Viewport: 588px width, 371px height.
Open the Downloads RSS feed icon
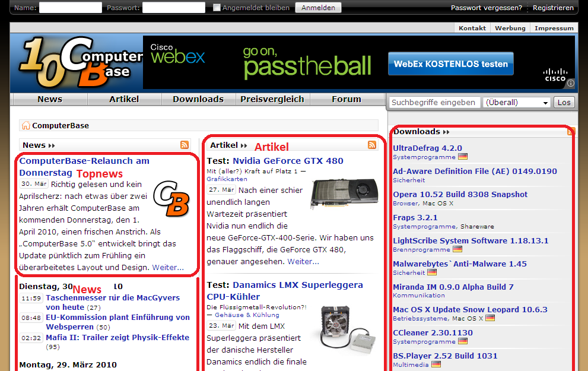[571, 131]
